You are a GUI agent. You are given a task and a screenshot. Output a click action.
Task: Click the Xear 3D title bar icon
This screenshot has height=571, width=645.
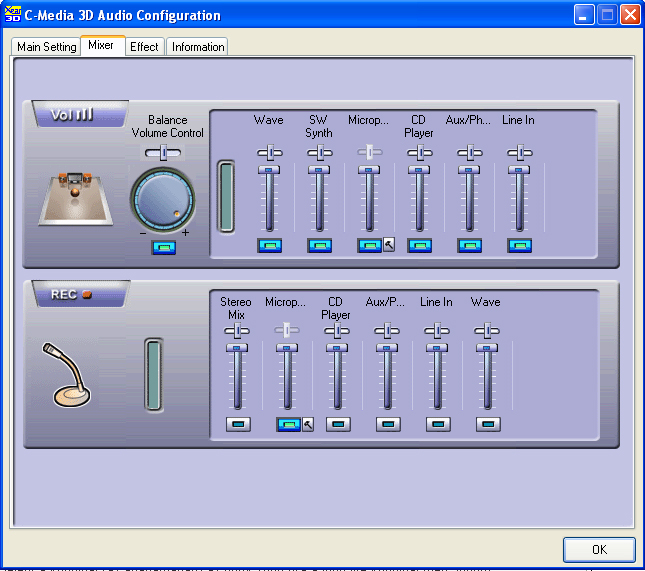click(x=12, y=14)
